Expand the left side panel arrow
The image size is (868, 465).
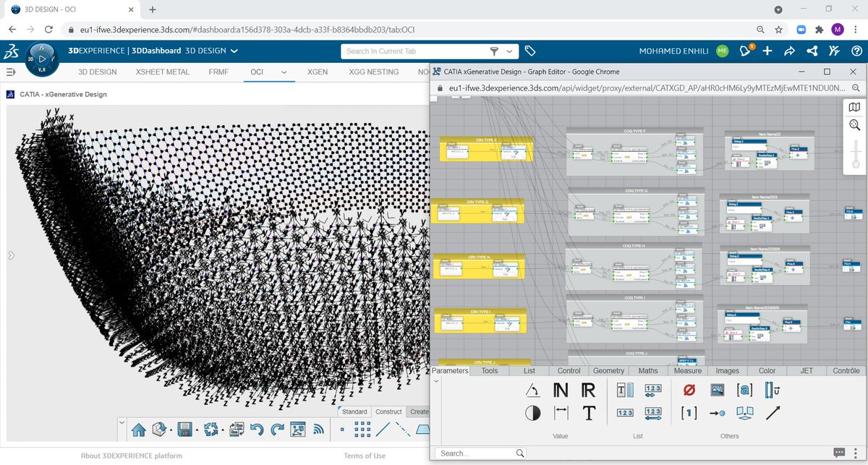pyautogui.click(x=10, y=255)
